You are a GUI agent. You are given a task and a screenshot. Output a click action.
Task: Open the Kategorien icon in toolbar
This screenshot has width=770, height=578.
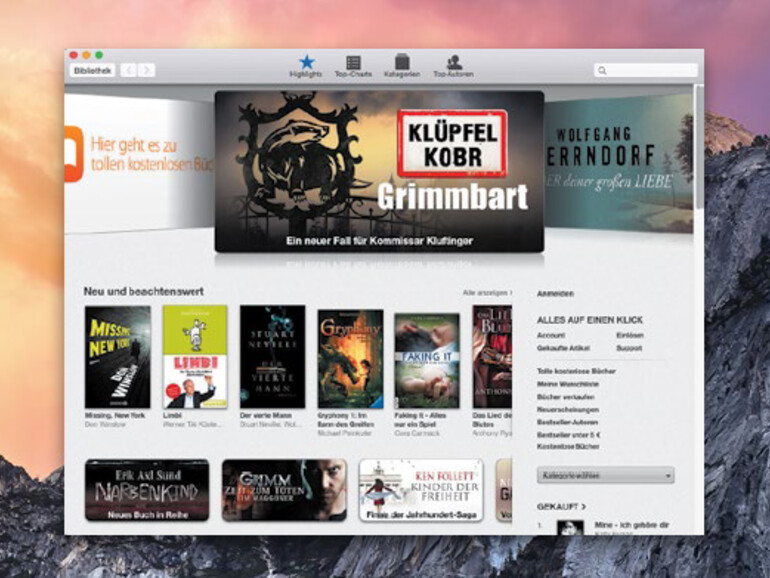pos(402,66)
